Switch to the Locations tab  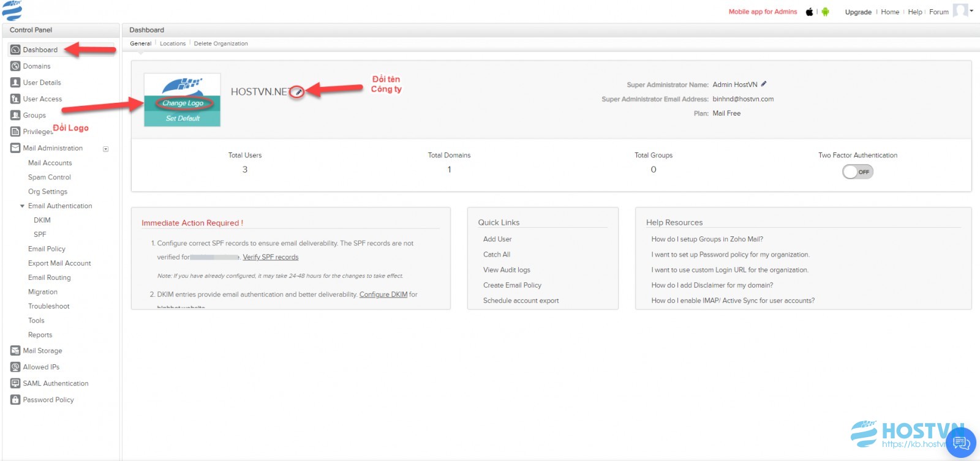click(x=173, y=43)
